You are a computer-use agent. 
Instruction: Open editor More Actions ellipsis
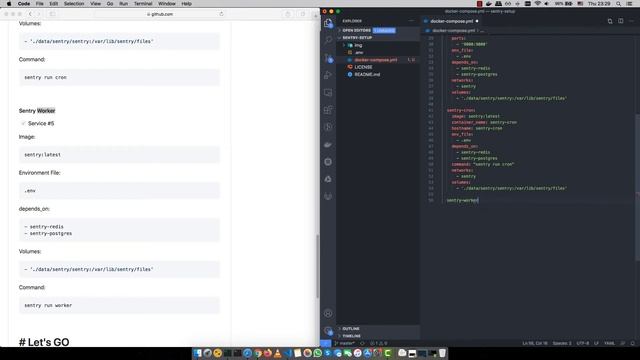tap(631, 21)
